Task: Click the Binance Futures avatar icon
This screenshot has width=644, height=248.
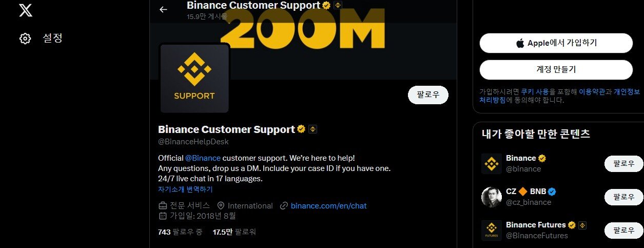Action: (492, 231)
